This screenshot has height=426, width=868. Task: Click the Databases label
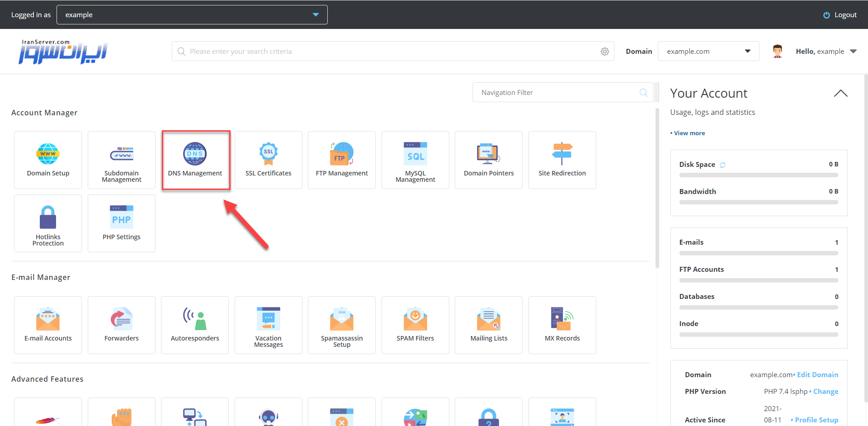(x=697, y=297)
